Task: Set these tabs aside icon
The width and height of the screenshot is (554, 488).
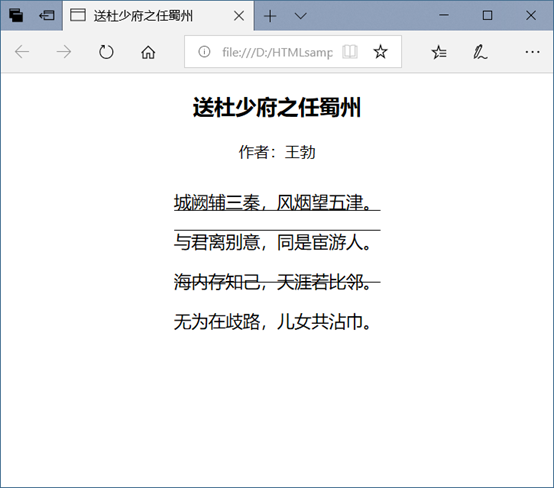Action: (47, 16)
